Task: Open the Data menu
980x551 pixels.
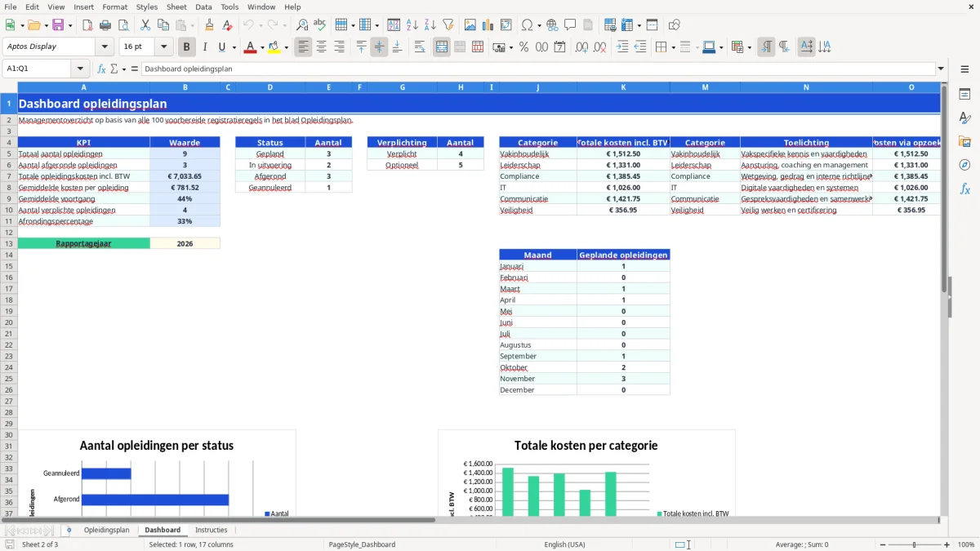Action: tap(203, 7)
